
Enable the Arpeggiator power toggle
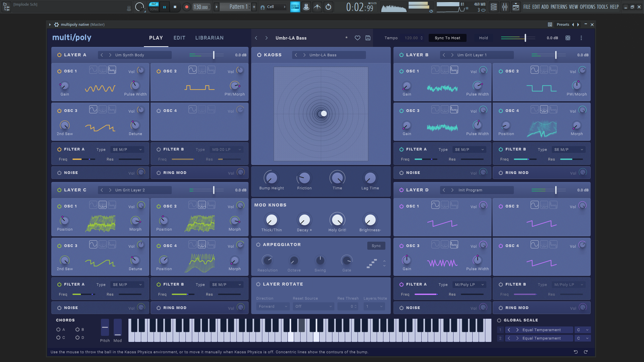click(258, 245)
